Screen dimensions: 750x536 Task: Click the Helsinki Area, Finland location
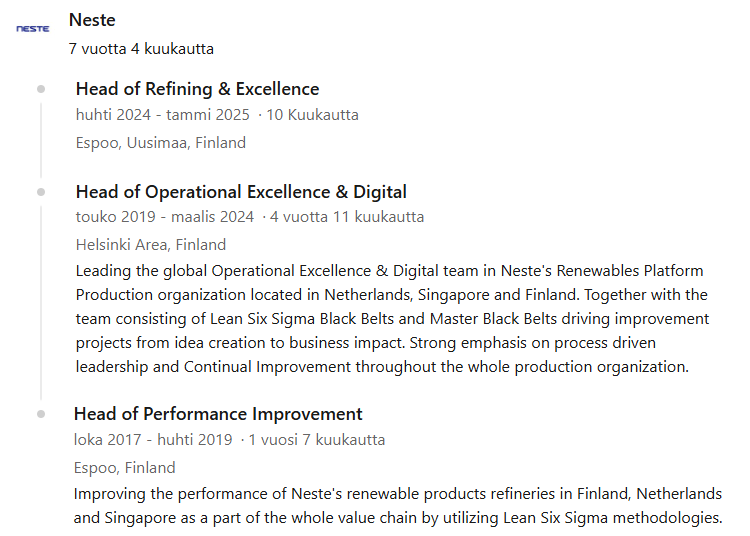[x=151, y=244]
